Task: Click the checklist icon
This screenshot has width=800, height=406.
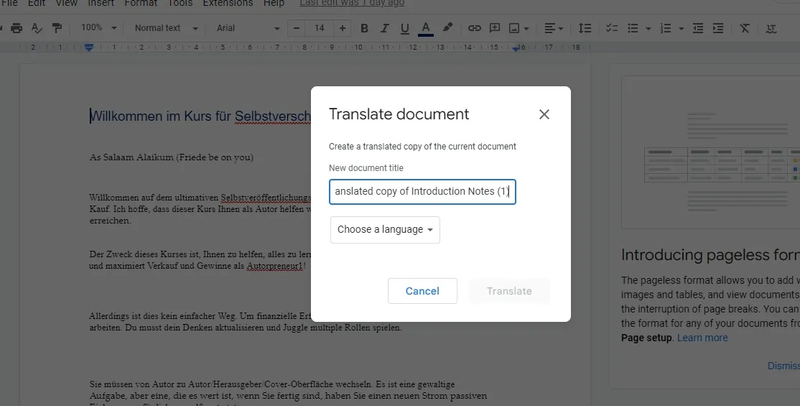Action: pyautogui.click(x=612, y=28)
